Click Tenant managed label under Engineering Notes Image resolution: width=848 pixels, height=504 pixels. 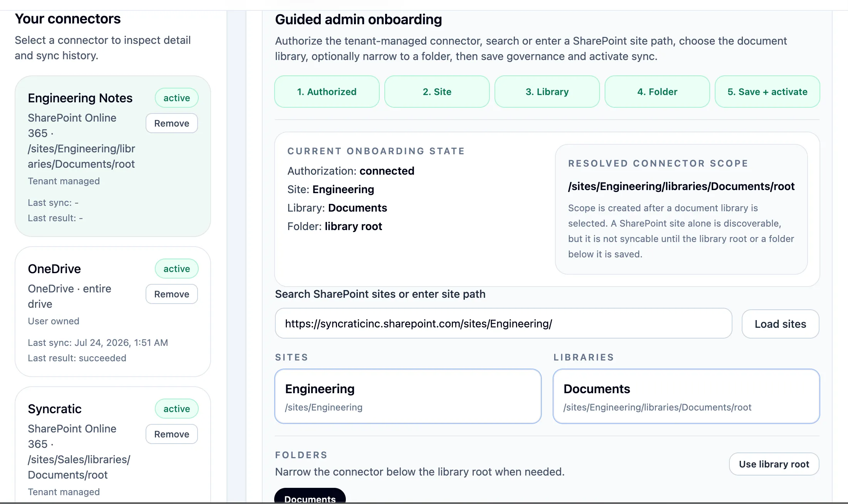(x=64, y=181)
